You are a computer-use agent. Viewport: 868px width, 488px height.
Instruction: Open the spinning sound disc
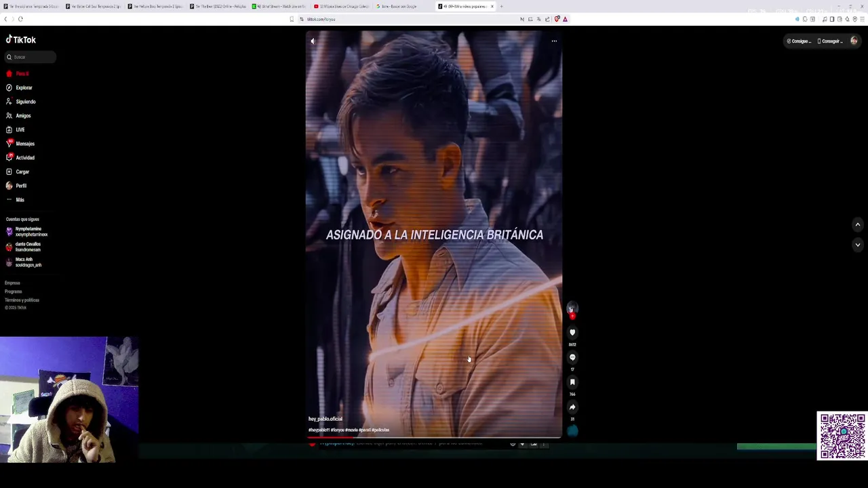[572, 431]
